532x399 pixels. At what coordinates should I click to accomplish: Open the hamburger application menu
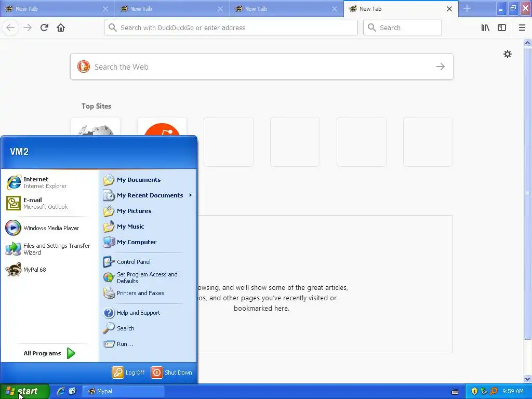522,28
